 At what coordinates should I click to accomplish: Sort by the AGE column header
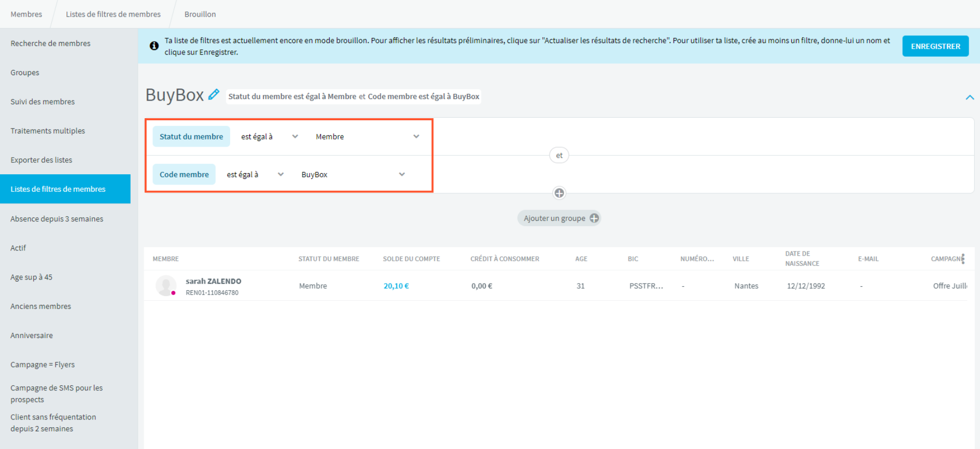click(581, 259)
